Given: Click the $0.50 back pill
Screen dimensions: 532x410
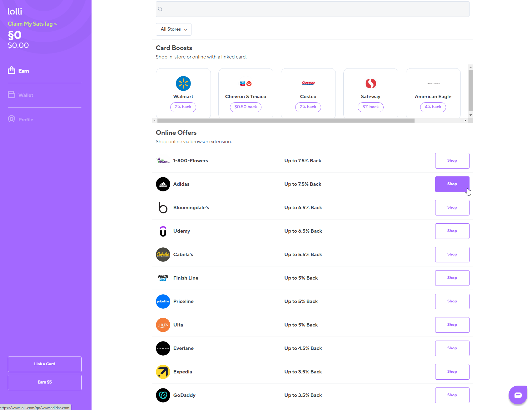Looking at the screenshot, I should (x=246, y=107).
